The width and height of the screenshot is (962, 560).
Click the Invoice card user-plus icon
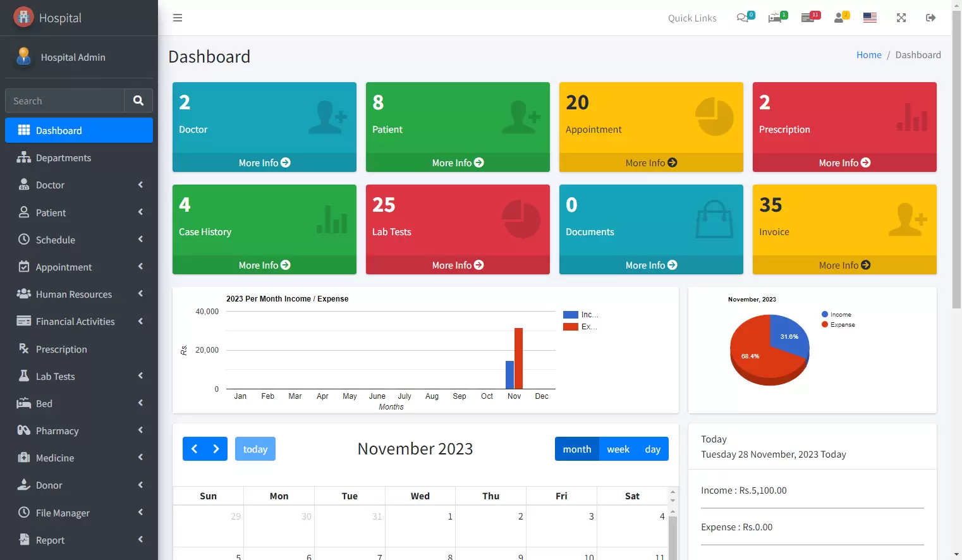(908, 219)
